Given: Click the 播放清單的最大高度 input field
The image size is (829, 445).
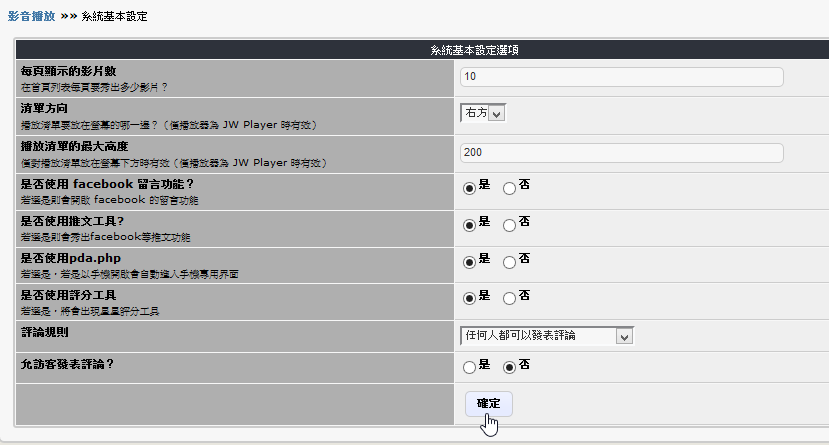Looking at the screenshot, I should [621, 152].
